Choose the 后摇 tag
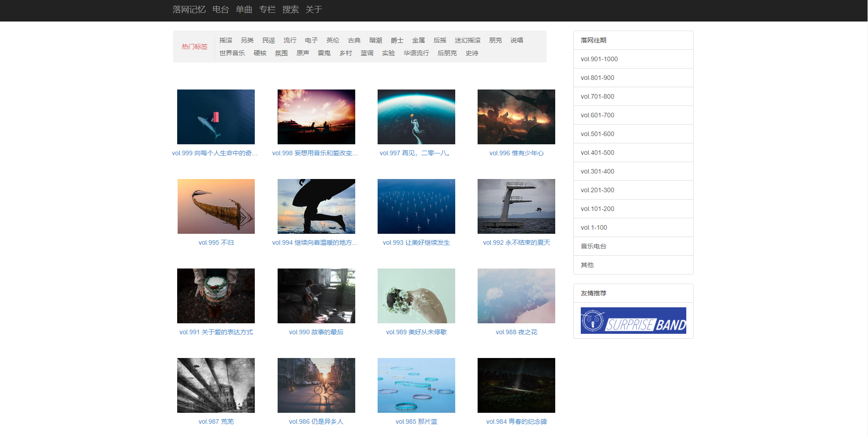868x437 pixels. [440, 40]
